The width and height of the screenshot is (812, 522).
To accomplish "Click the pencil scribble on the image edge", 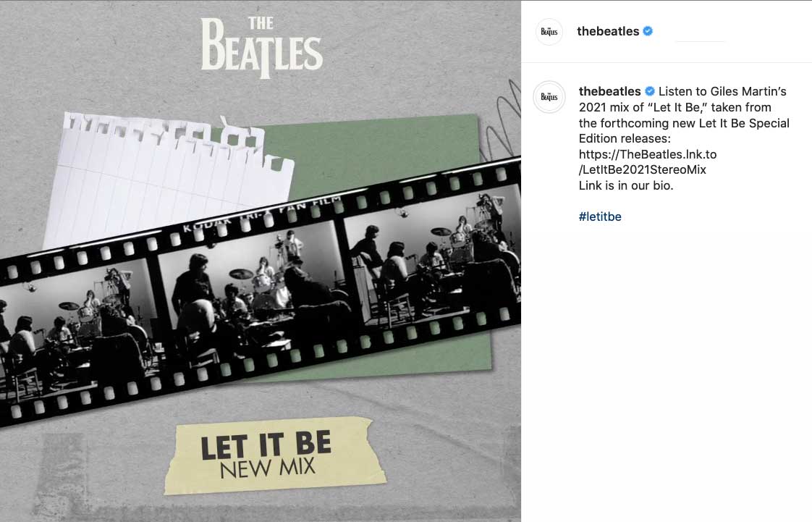I will tap(502, 118).
